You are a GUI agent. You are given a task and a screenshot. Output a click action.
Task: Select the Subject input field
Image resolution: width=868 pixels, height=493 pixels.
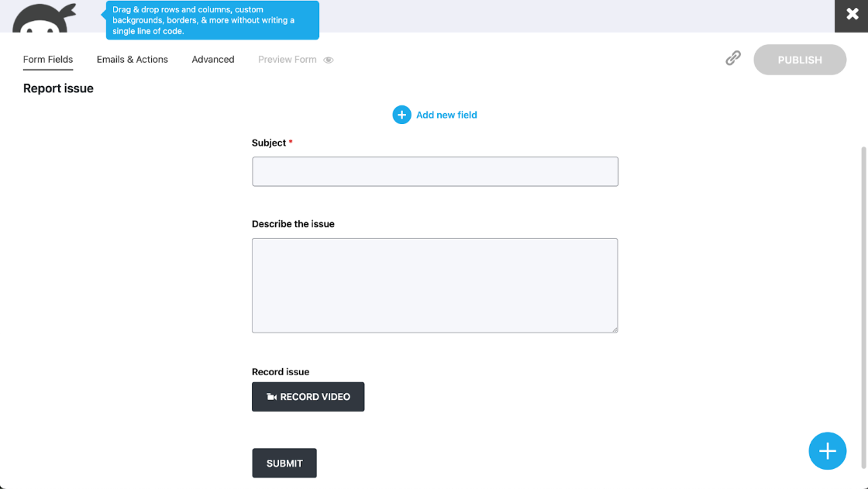(x=435, y=171)
